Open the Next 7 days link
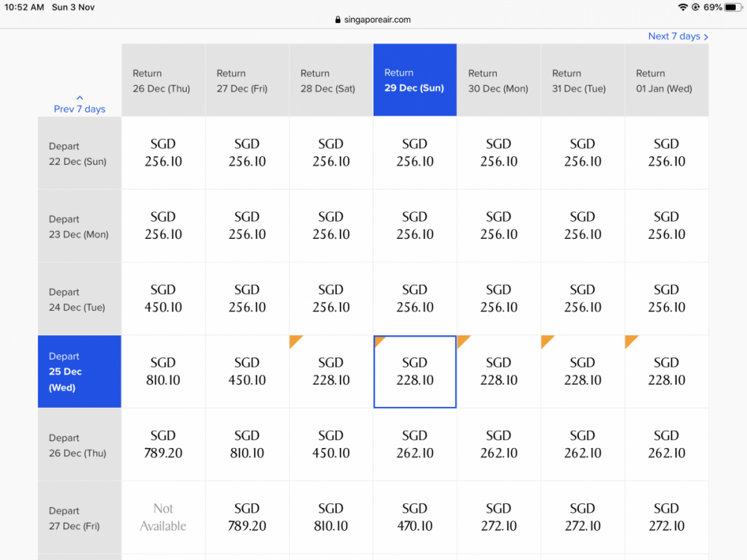 (675, 37)
